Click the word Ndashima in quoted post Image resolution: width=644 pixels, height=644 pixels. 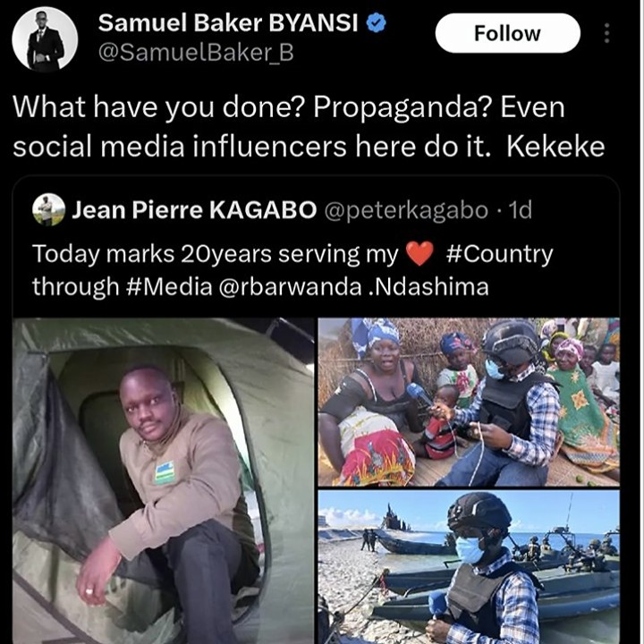(429, 287)
